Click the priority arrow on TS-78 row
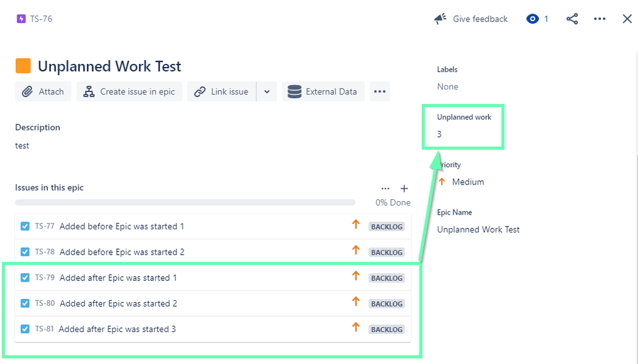638x364 pixels. coord(356,250)
